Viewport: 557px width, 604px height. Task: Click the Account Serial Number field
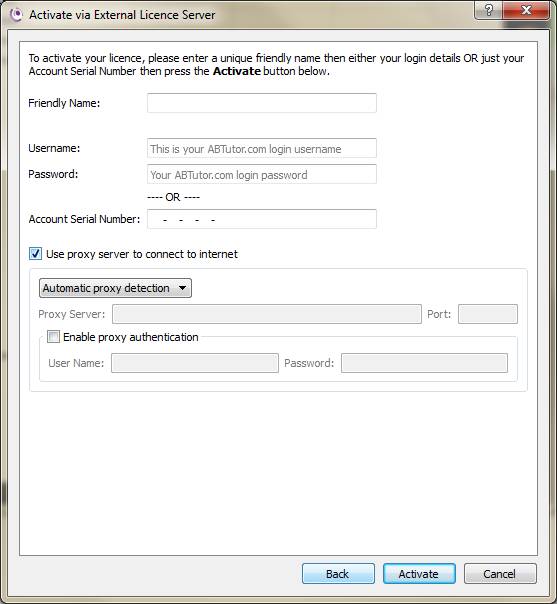[262, 219]
